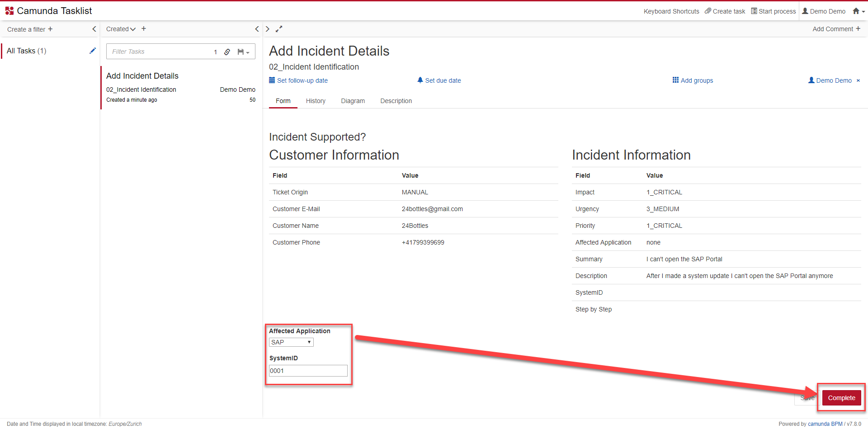Click Europe/Zurich timezone text

click(125, 424)
